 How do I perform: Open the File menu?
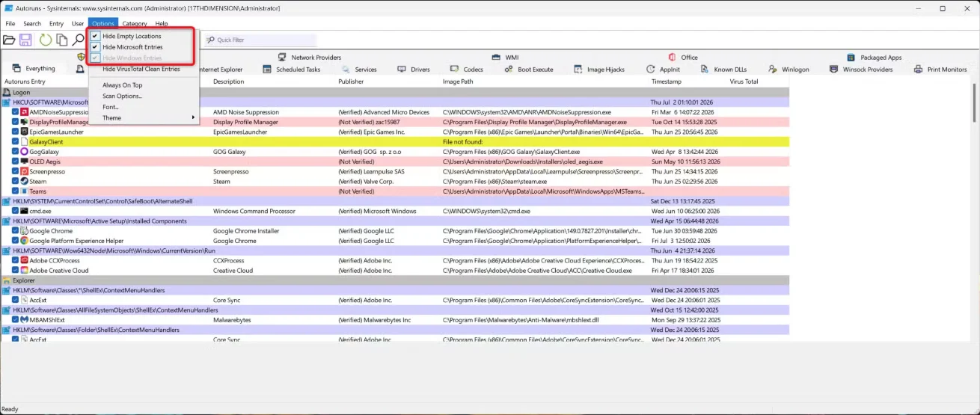(10, 24)
